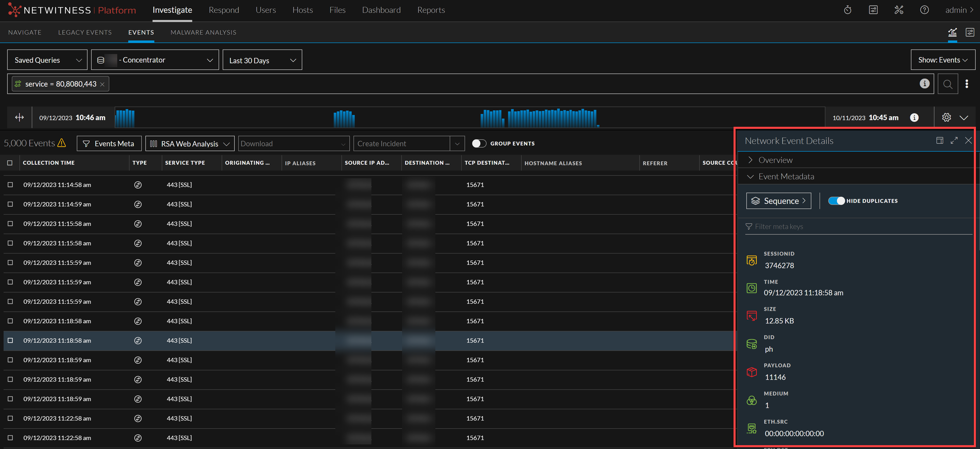Click the query bar vertical dots menu

click(967, 84)
